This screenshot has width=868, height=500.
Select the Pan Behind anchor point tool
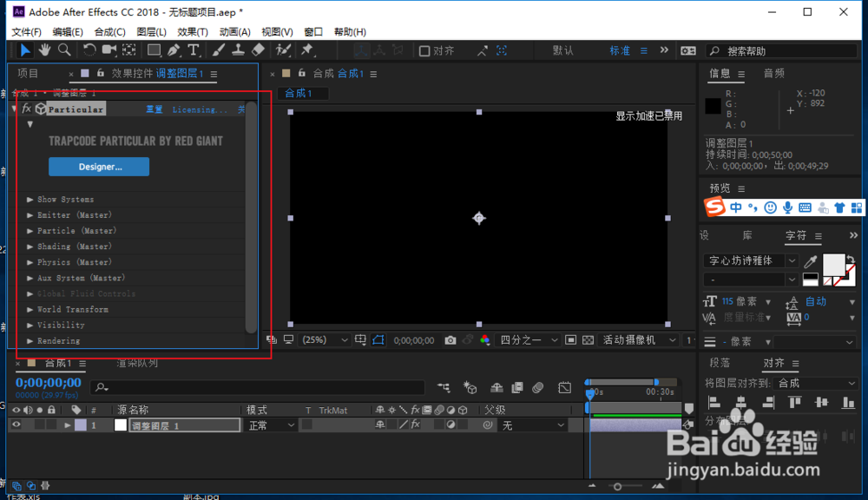129,50
